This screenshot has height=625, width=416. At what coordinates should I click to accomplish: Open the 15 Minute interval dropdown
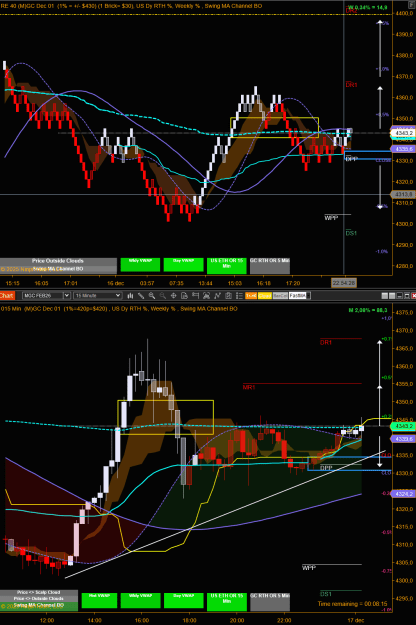click(98, 295)
